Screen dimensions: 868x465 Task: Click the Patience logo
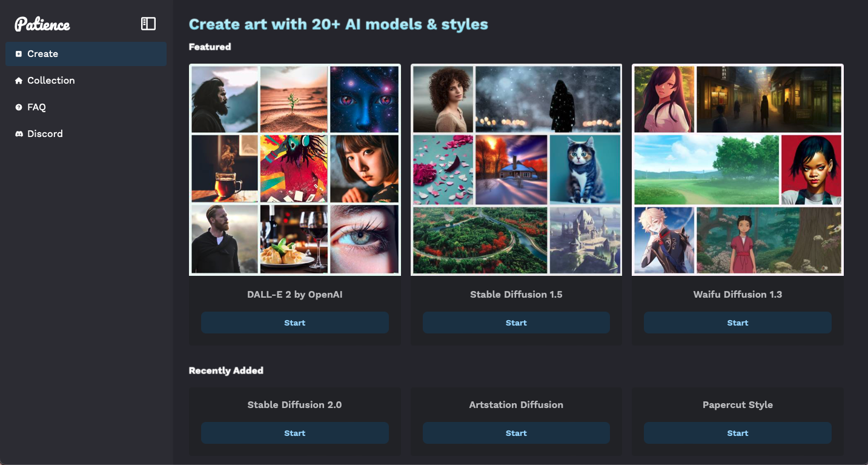tap(42, 24)
